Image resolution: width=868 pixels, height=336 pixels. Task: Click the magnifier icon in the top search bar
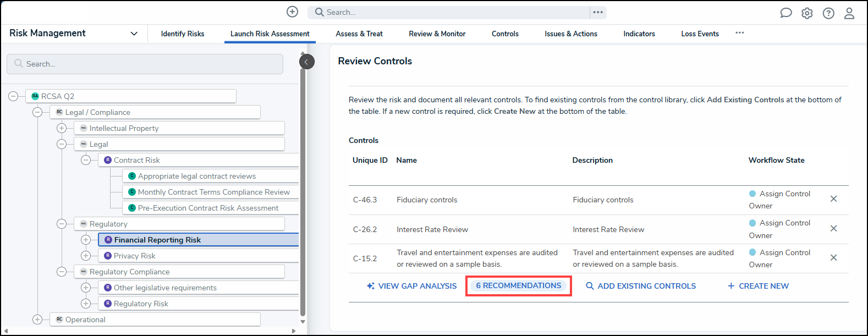319,12
